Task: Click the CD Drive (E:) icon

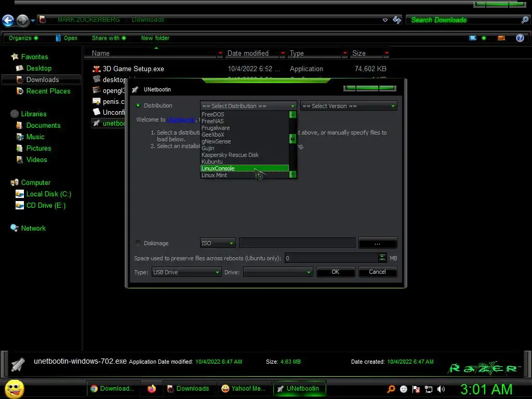Action: 20,205
